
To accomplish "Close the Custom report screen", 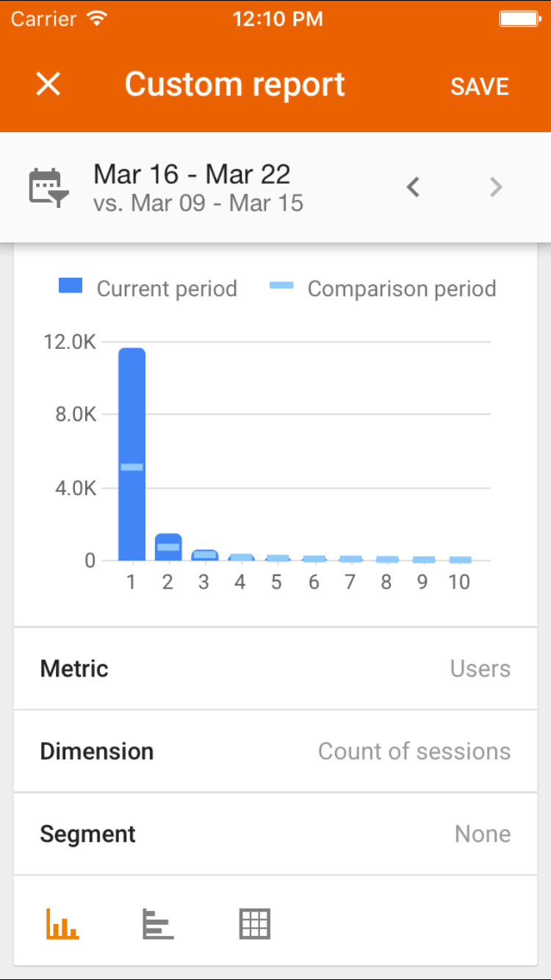I will pos(48,84).
